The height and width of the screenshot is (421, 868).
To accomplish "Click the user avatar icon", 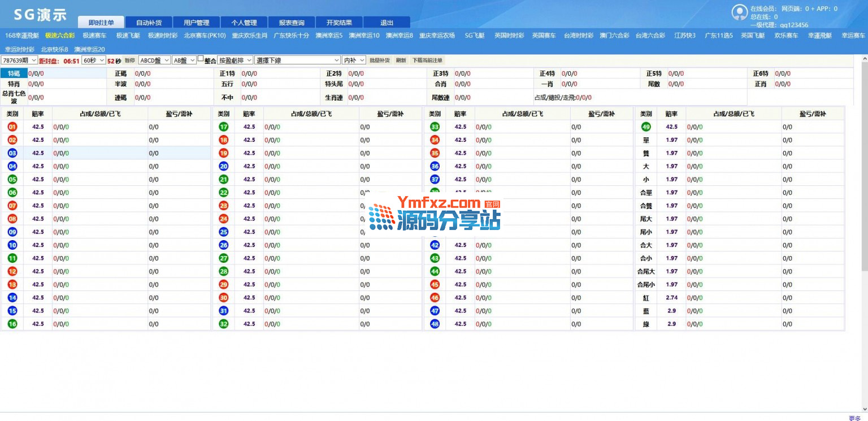I will click(739, 12).
